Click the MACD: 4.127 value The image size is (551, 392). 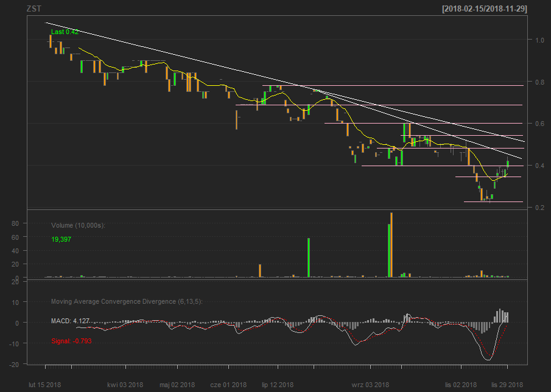click(x=70, y=321)
